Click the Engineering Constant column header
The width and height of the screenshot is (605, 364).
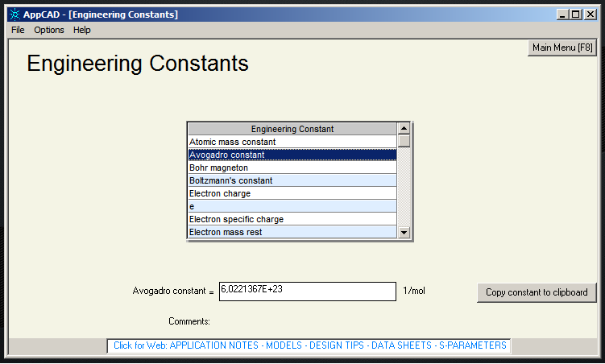[x=292, y=129]
